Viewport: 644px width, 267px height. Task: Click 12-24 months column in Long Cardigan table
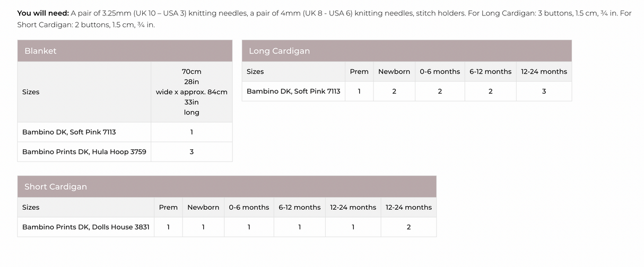click(x=544, y=72)
